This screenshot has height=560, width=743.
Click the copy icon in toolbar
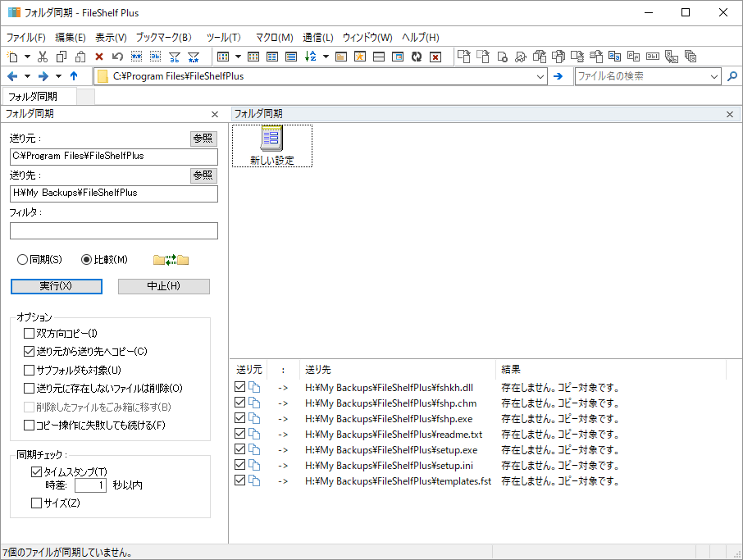coord(62,57)
